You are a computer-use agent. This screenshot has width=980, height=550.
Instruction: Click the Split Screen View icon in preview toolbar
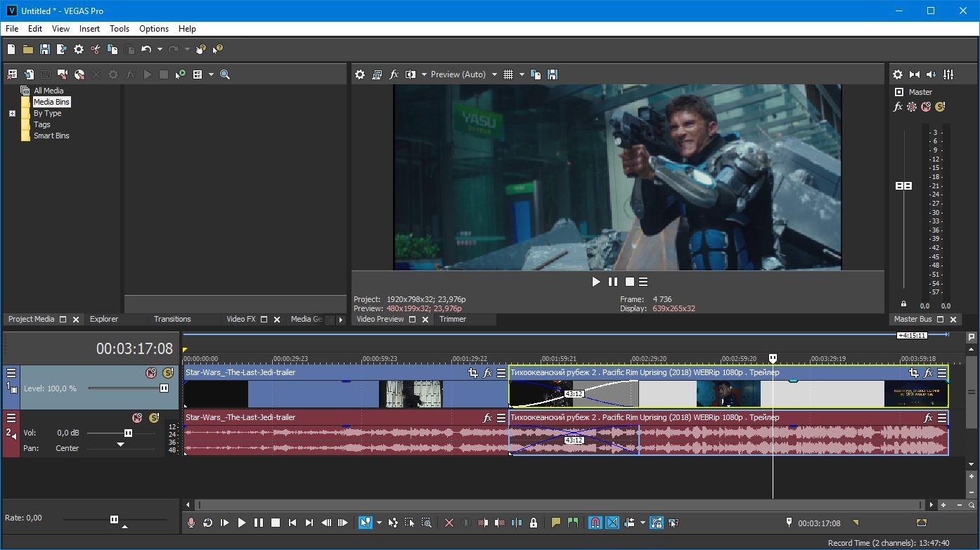coord(411,74)
